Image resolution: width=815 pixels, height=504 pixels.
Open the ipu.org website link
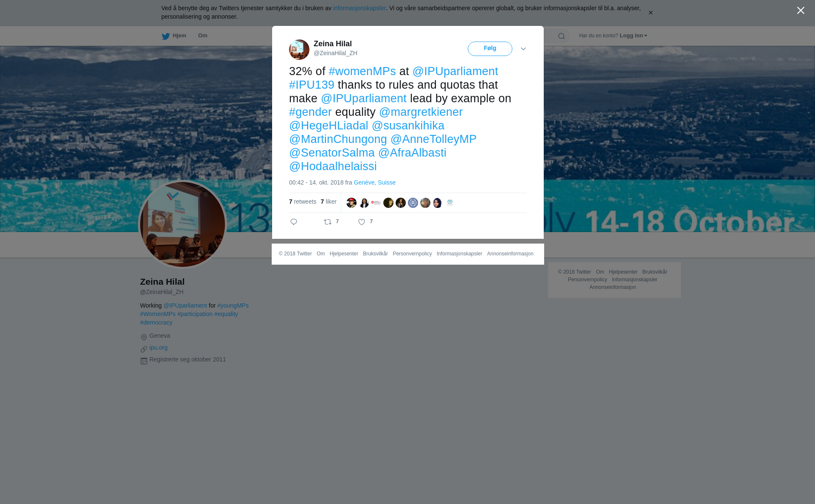pyautogui.click(x=158, y=347)
